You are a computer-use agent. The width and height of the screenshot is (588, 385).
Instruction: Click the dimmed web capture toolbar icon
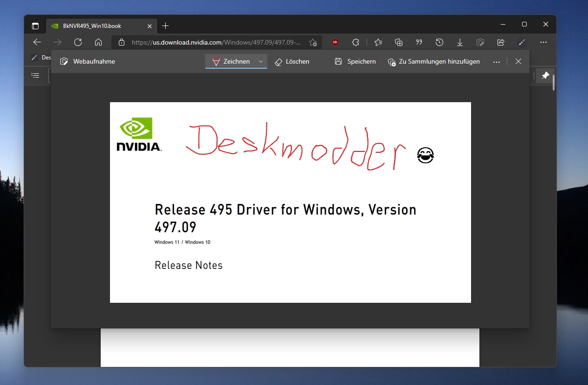(480, 42)
